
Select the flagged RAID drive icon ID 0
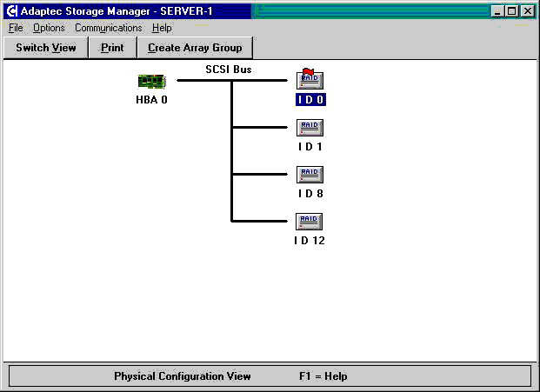coord(310,79)
